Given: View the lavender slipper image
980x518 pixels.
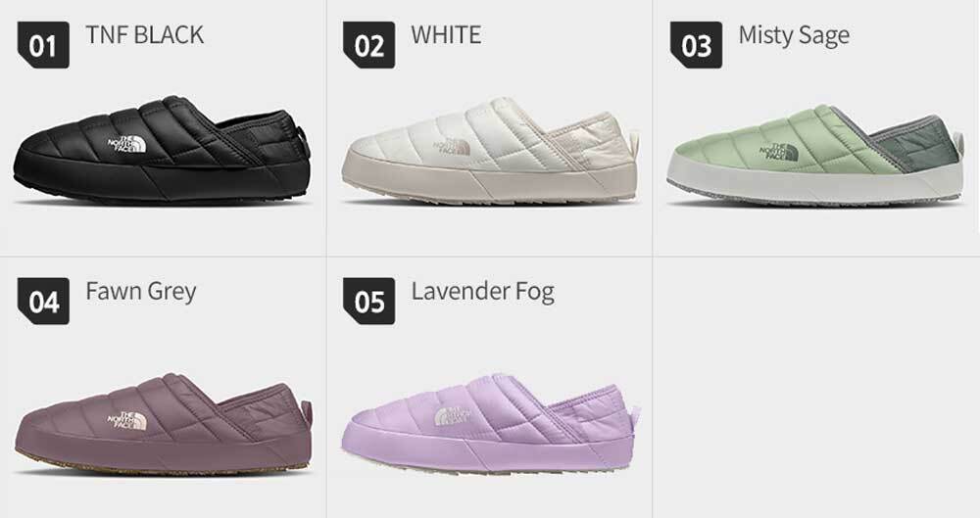Looking at the screenshot, I should pyautogui.click(x=490, y=424).
